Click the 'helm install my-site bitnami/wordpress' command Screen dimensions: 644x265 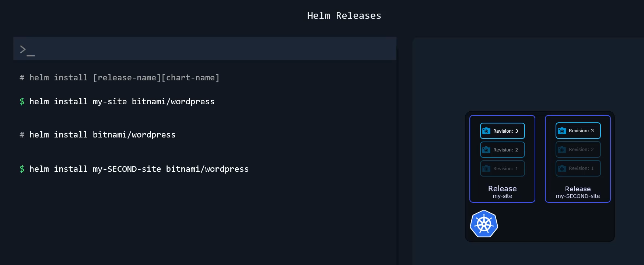(122, 102)
